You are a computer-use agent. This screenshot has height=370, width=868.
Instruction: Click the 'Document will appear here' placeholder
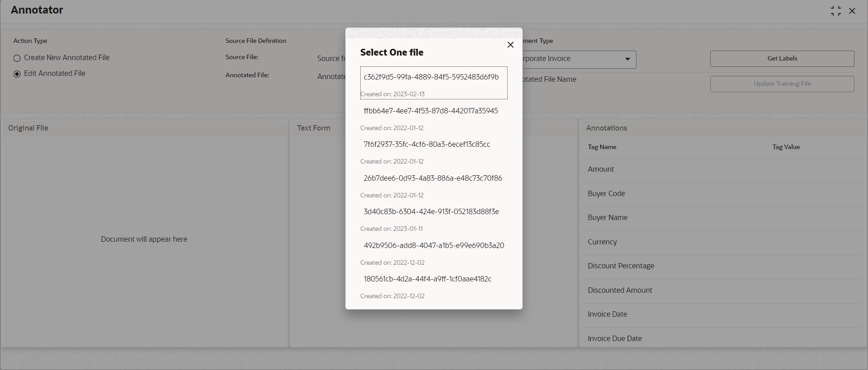(144, 239)
